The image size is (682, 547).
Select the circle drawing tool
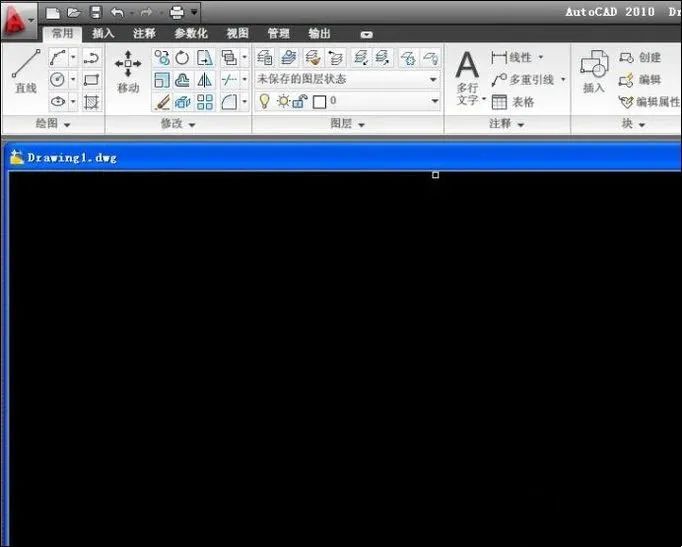tap(58, 80)
